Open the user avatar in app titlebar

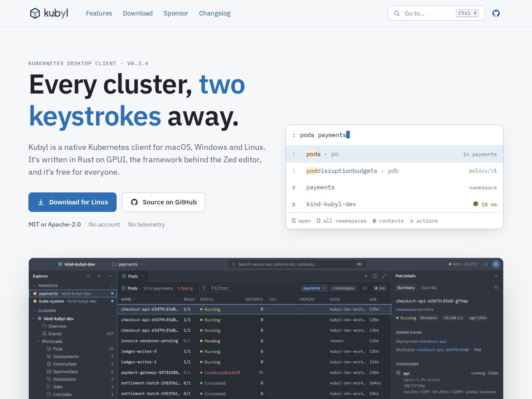tap(496, 264)
